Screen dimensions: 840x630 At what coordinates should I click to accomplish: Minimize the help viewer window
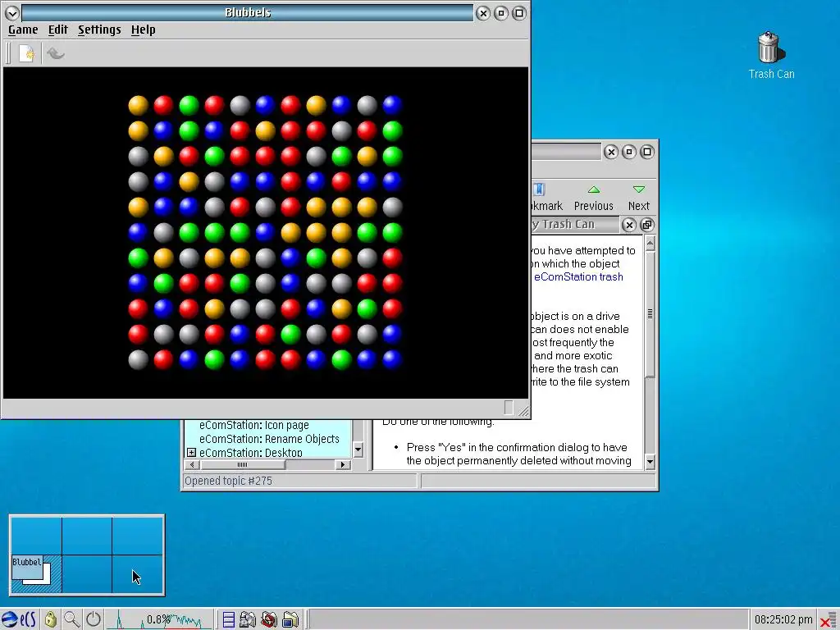click(629, 152)
